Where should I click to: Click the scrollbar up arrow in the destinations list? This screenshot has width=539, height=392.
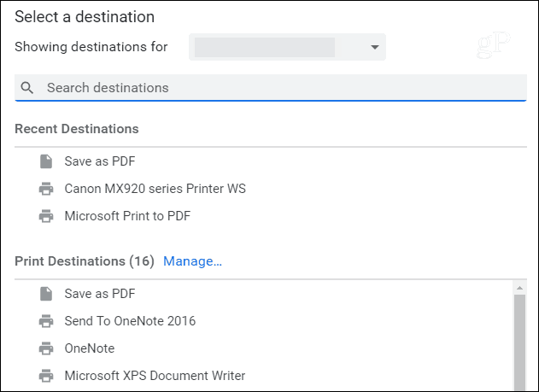pyautogui.click(x=519, y=288)
